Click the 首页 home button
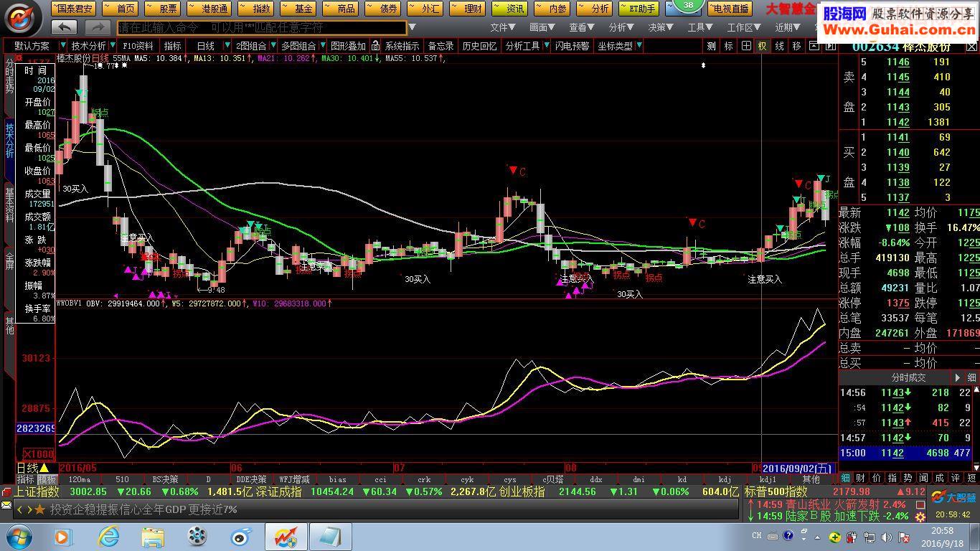The height and width of the screenshot is (551, 980). [x=121, y=9]
